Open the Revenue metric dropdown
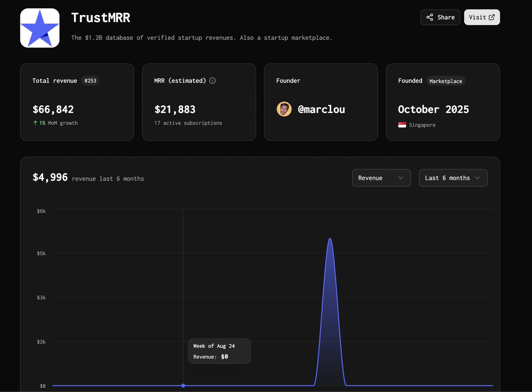 pyautogui.click(x=381, y=178)
